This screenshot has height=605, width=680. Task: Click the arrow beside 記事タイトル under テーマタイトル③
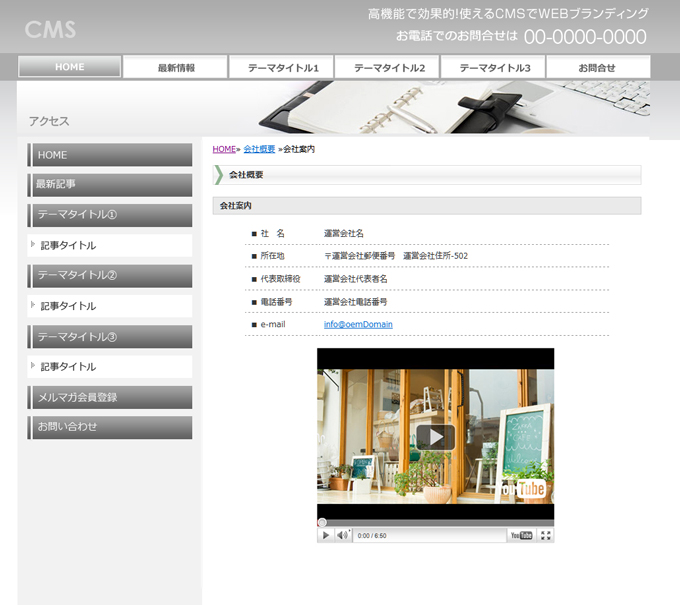32,366
